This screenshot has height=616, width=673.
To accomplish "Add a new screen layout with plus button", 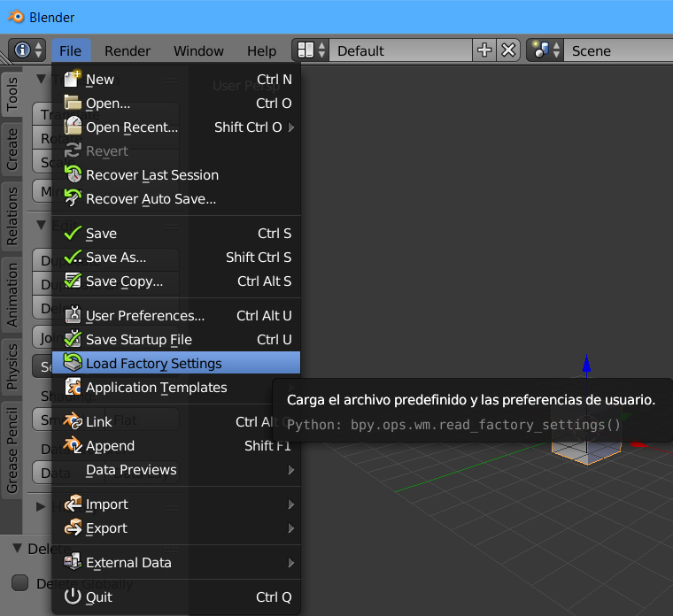I will (484, 50).
